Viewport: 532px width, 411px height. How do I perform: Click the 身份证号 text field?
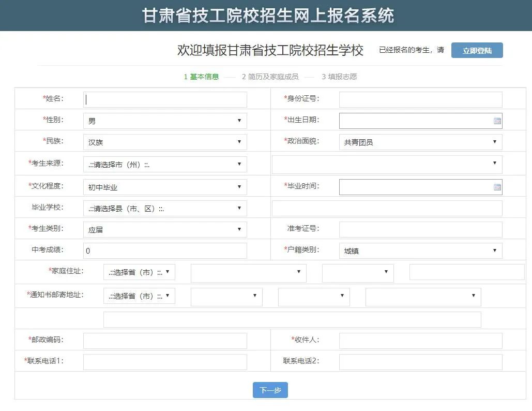(x=420, y=99)
